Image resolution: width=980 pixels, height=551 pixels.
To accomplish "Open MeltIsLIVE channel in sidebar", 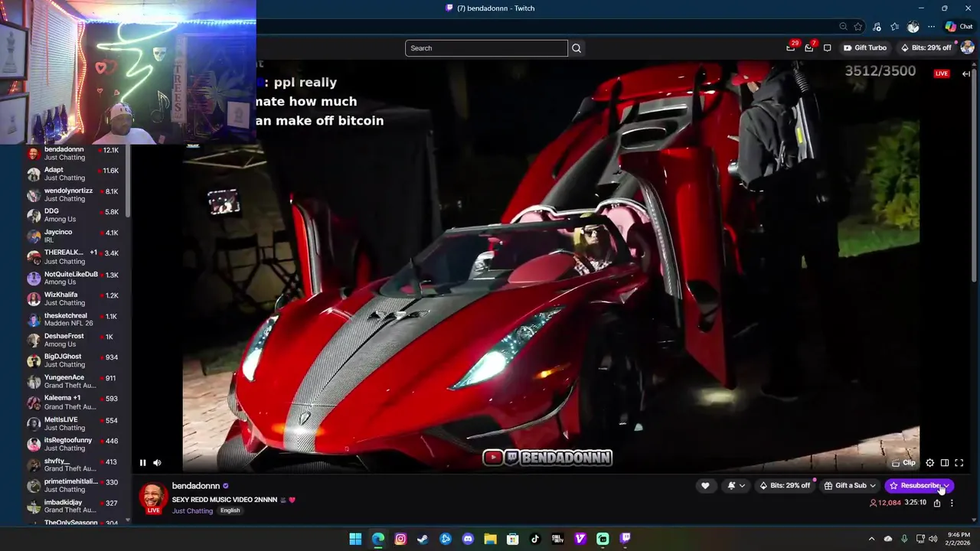I will [x=74, y=423].
